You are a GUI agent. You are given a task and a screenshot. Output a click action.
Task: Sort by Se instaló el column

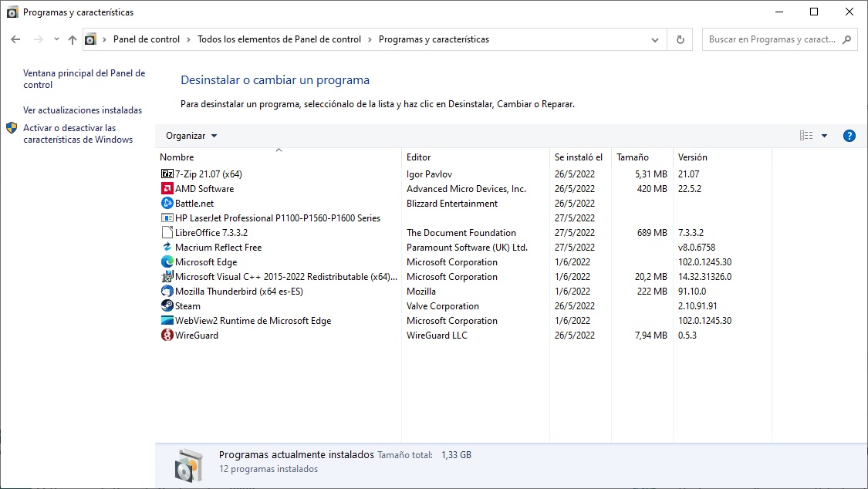click(x=581, y=157)
